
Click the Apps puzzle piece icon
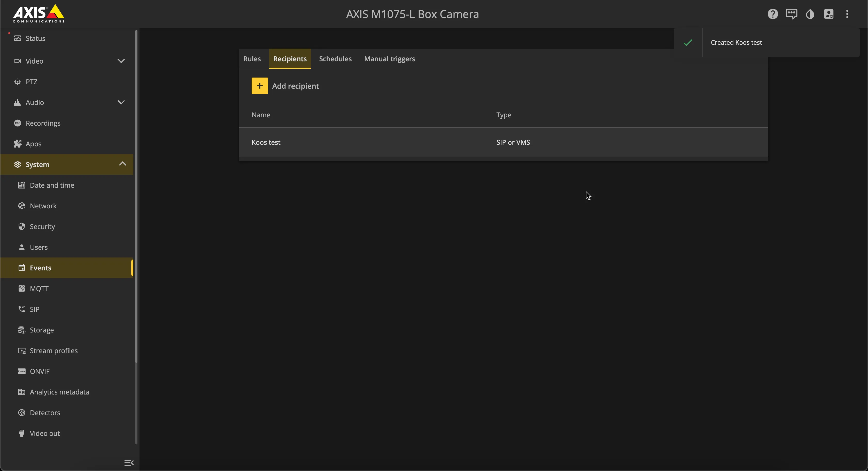coord(18,144)
